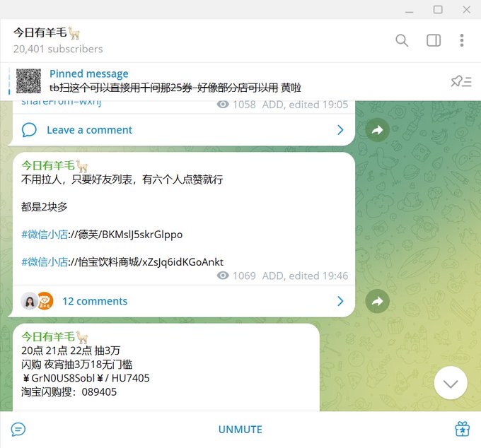Image resolution: width=481 pixels, height=448 pixels.
Task: Open the 12 comments thread
Action: tap(95, 301)
